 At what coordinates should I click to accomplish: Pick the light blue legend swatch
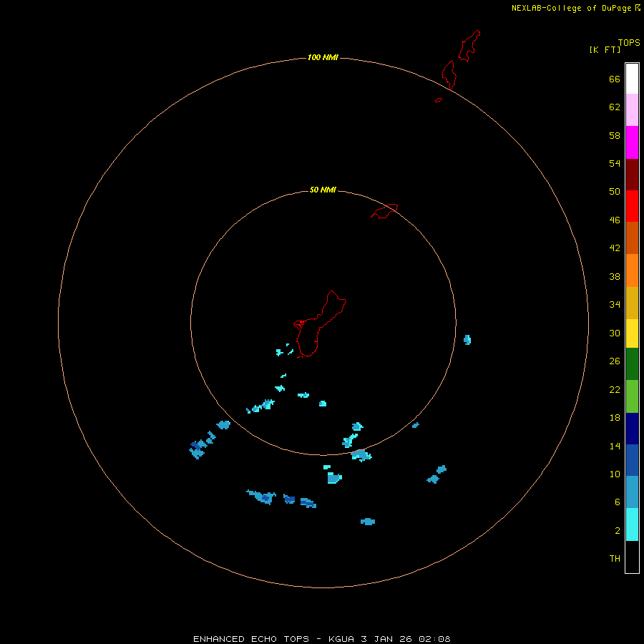[632, 492]
